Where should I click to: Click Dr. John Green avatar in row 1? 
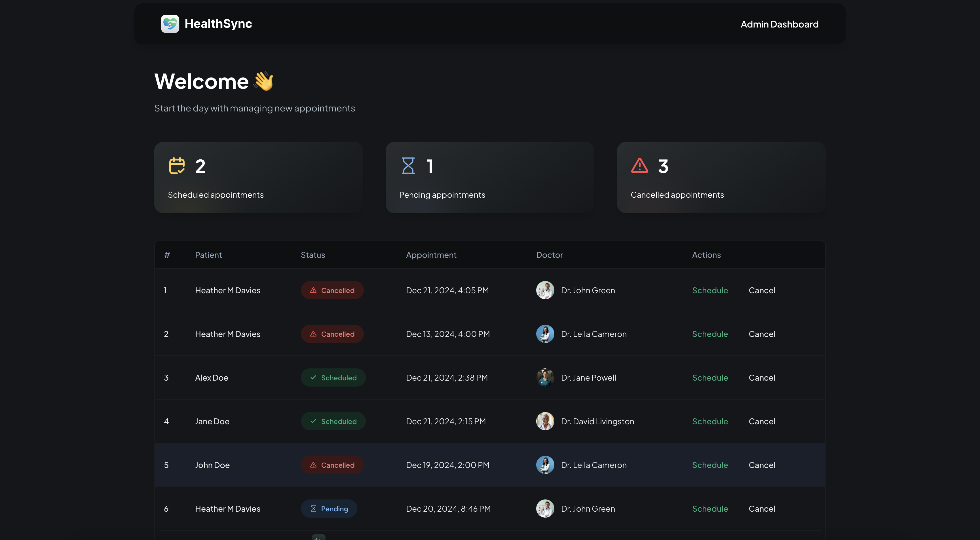pyautogui.click(x=545, y=290)
